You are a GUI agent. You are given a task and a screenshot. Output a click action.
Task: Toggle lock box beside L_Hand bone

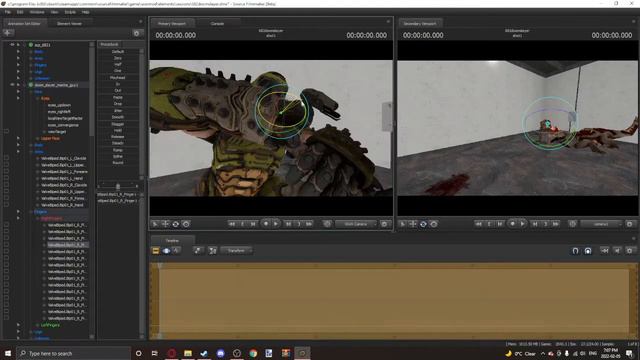(6, 178)
